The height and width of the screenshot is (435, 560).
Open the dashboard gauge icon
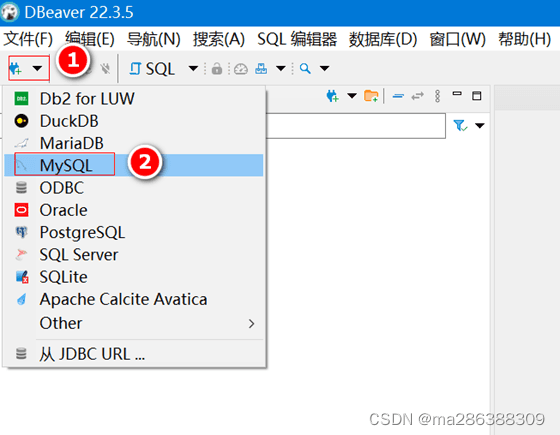[240, 68]
